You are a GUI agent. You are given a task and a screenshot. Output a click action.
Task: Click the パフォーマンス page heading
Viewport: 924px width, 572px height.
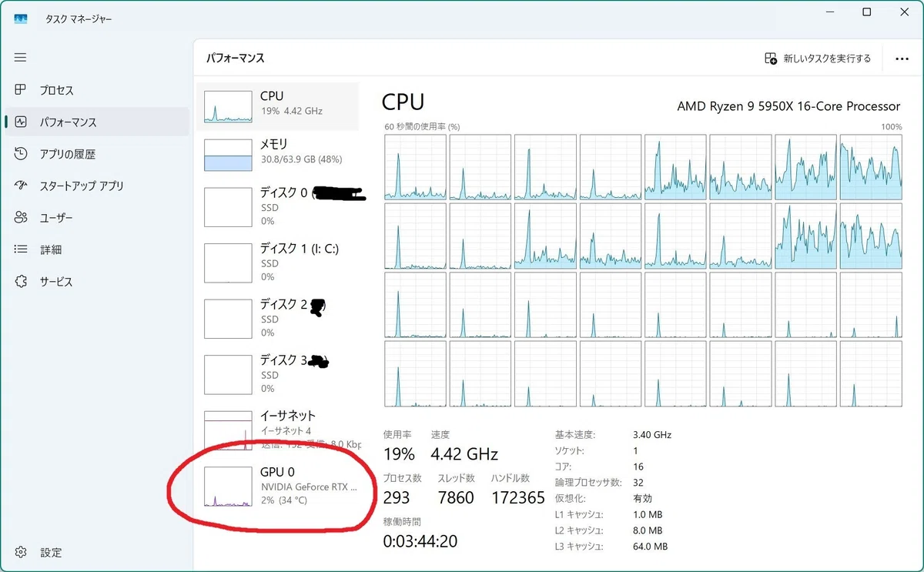pos(236,58)
